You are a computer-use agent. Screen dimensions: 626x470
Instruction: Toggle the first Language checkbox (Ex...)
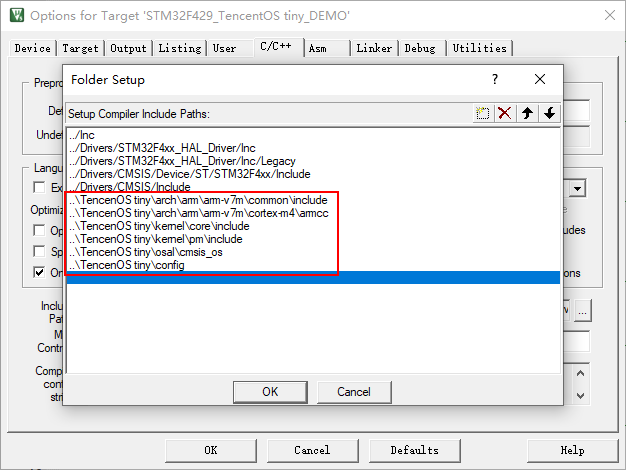tap(39, 187)
